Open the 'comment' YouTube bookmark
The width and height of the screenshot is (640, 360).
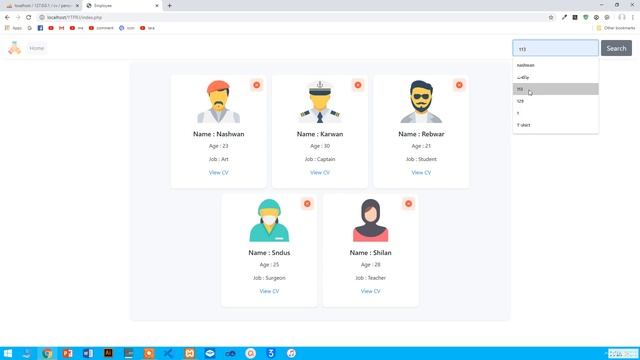[101, 28]
